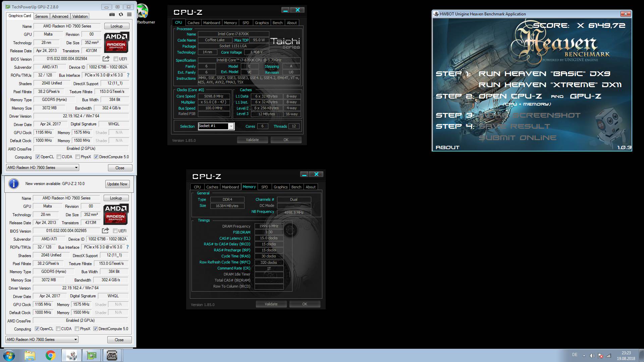Toggle DirectCompute 5.0 checkbox in top GPU-Z
The width and height of the screenshot is (644, 362).
pos(96,157)
